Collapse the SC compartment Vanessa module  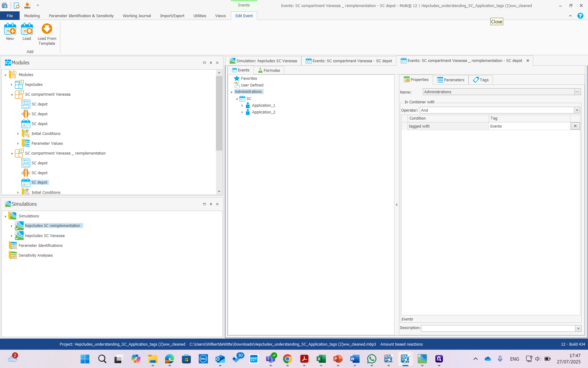tap(12, 94)
